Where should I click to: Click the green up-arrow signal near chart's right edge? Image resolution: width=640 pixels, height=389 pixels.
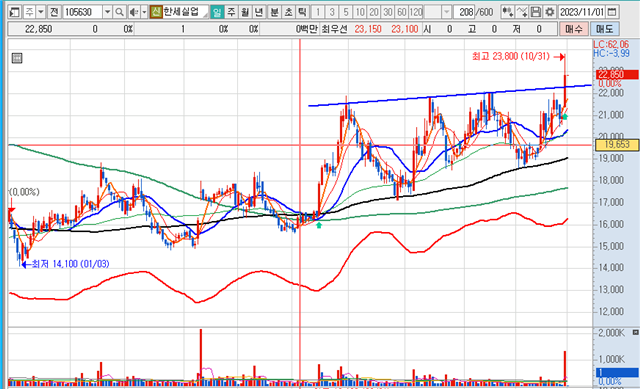click(564, 118)
